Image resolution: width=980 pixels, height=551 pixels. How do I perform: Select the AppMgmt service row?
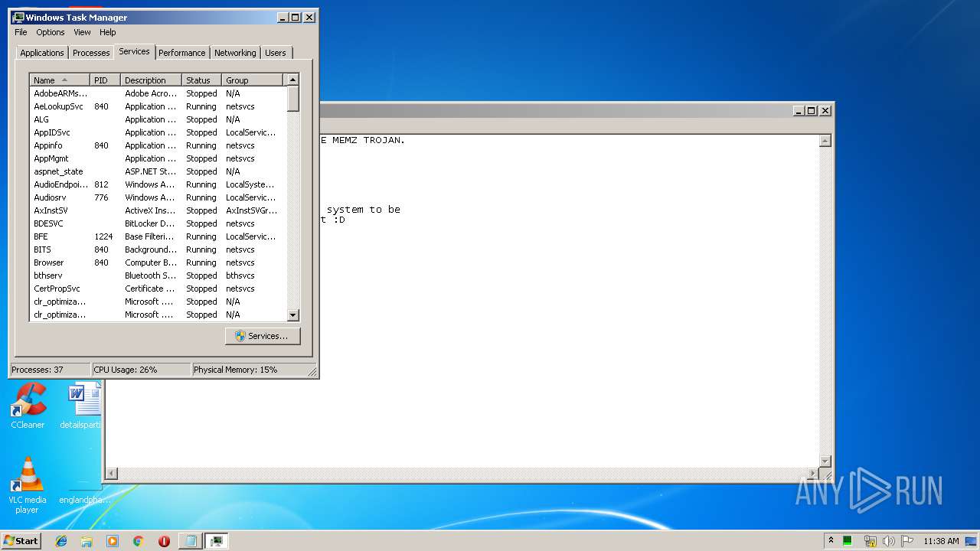[x=158, y=158]
